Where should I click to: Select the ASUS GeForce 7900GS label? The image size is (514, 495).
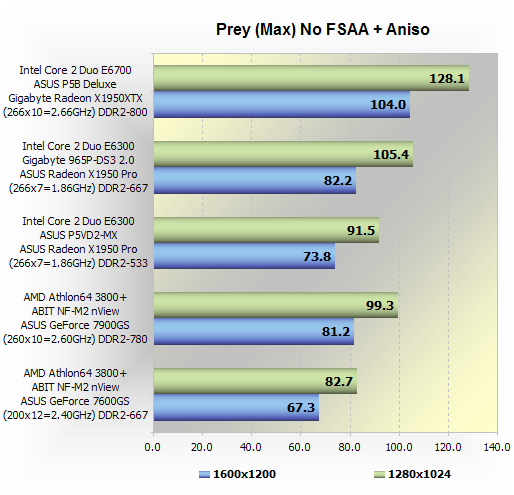(x=75, y=325)
